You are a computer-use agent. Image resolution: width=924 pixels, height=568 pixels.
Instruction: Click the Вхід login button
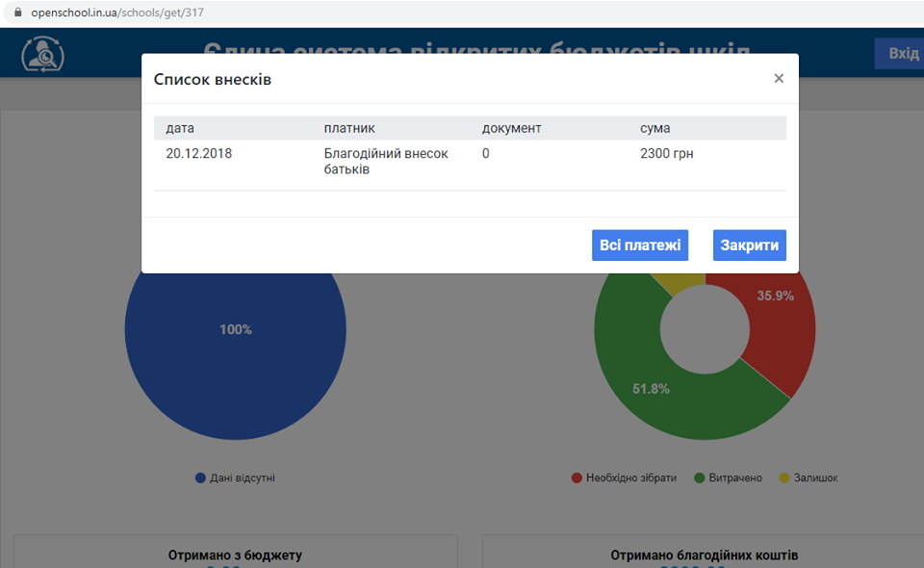coord(902,53)
